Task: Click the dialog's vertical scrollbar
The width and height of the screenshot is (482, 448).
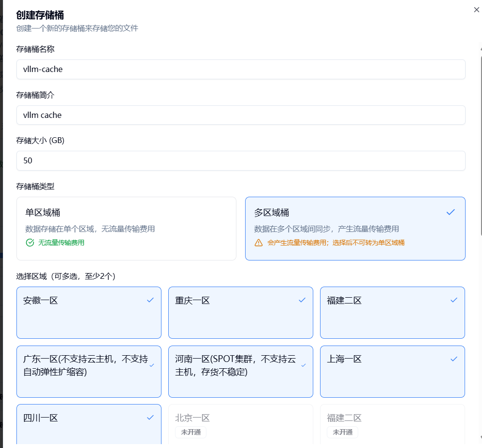Action: [480, 242]
